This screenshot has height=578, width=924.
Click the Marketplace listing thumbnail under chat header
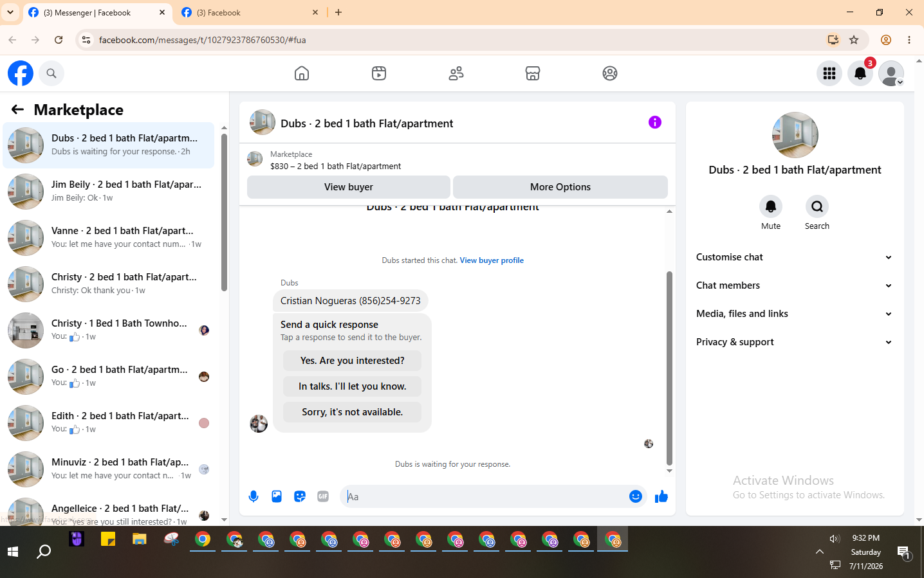(255, 159)
